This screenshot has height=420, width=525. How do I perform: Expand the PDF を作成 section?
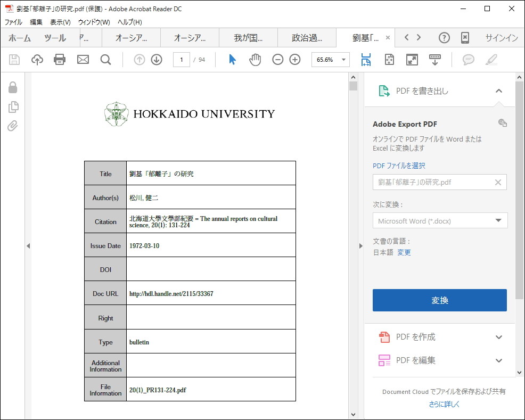tap(498, 337)
